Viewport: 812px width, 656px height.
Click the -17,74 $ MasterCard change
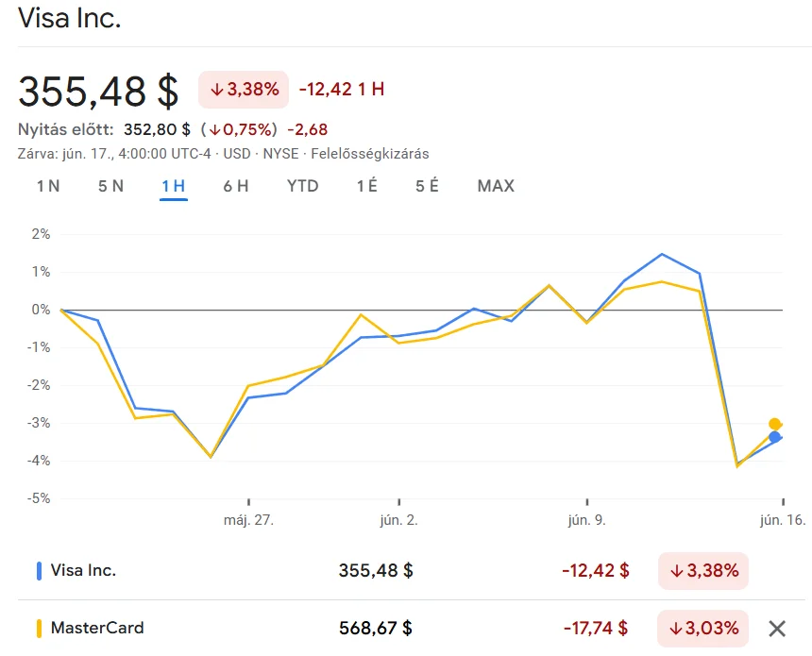point(596,628)
